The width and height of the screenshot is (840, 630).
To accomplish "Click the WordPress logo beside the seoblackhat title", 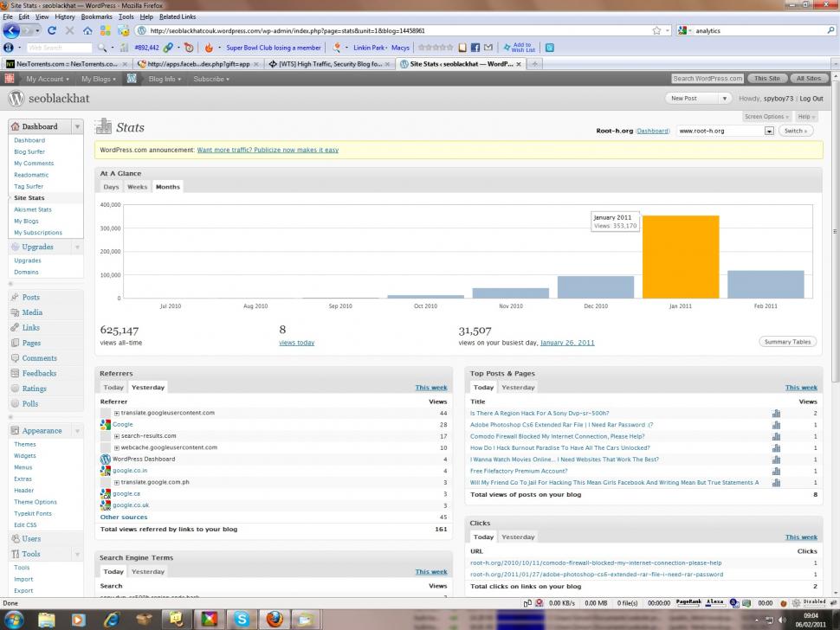I will tap(16, 99).
